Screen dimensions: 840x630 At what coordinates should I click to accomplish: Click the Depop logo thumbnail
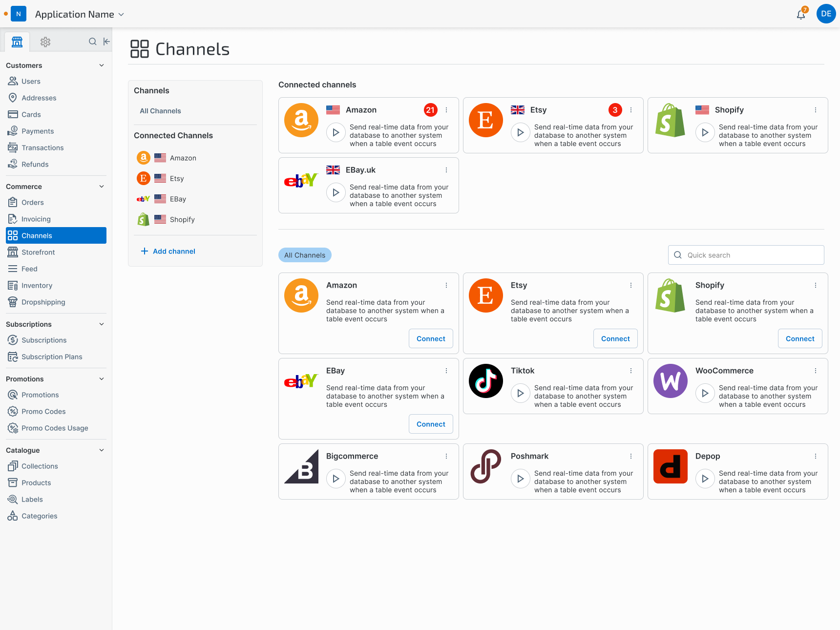(671, 466)
